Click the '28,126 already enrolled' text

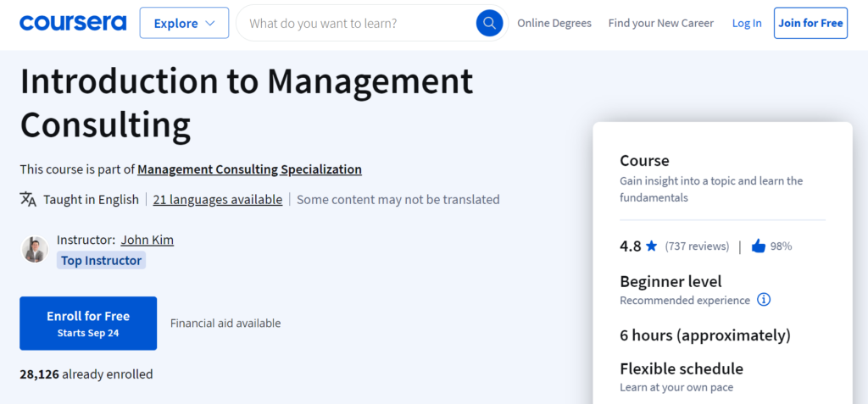point(86,374)
